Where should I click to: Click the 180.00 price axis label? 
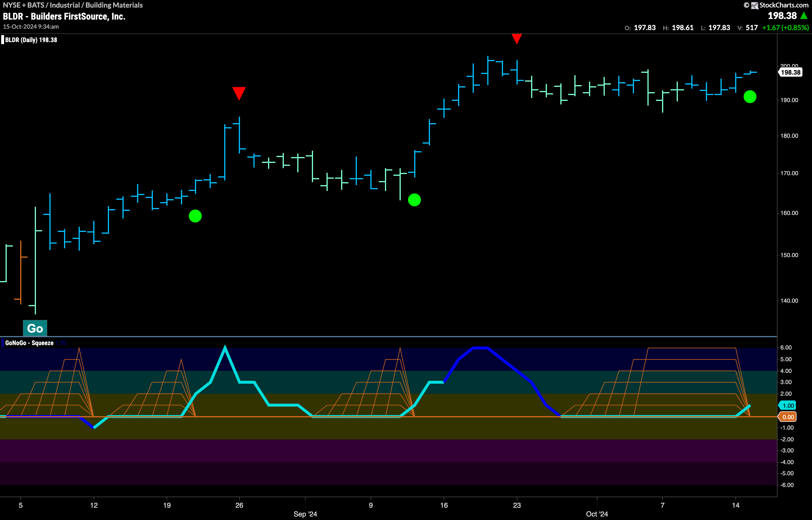789,136
